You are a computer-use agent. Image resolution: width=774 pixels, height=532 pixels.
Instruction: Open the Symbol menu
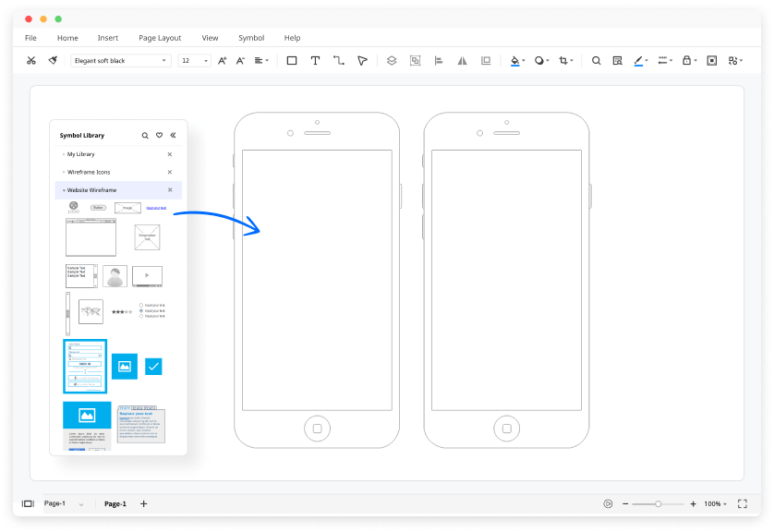pyautogui.click(x=251, y=38)
